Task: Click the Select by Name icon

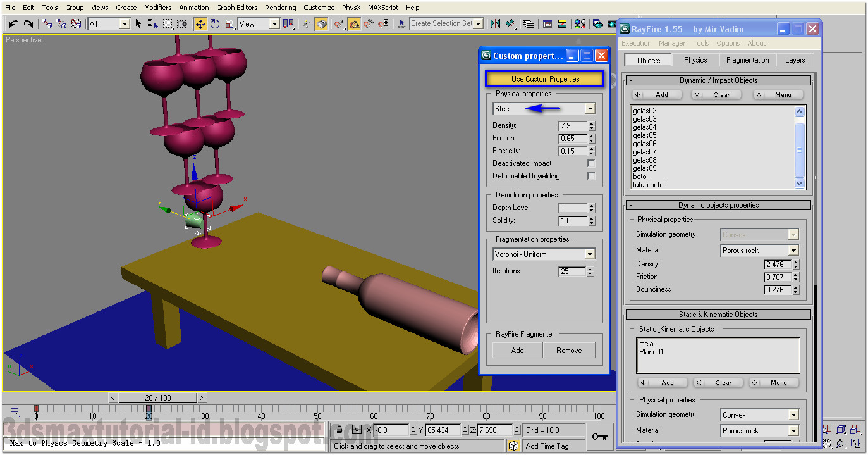Action: [x=152, y=23]
